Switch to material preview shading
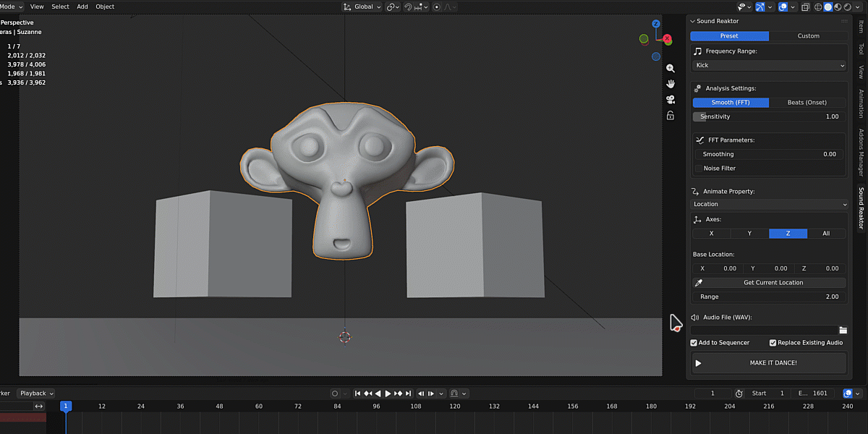The width and height of the screenshot is (868, 434). click(x=838, y=7)
